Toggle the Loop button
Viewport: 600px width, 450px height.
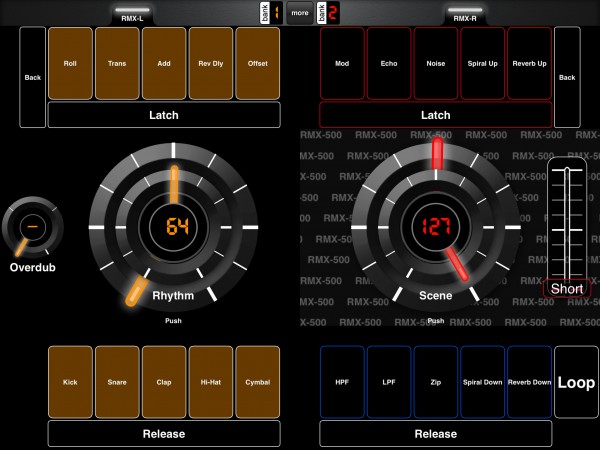[x=576, y=382]
